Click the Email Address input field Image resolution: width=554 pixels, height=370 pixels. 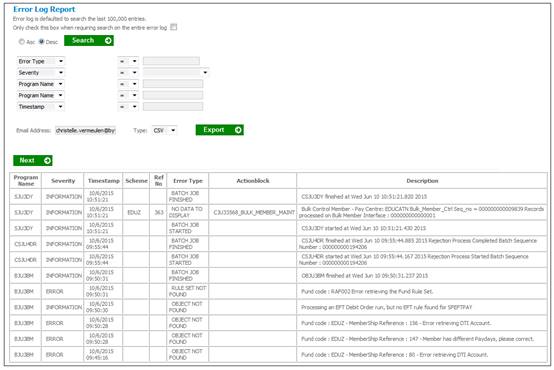(x=86, y=130)
